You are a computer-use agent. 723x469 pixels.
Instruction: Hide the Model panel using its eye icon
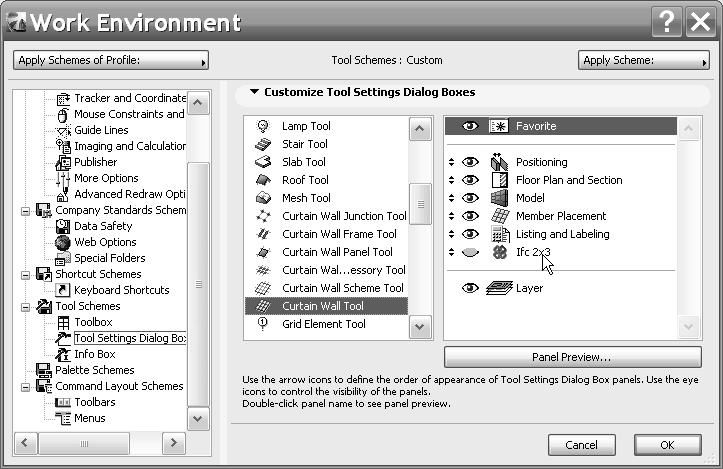[x=471, y=198]
